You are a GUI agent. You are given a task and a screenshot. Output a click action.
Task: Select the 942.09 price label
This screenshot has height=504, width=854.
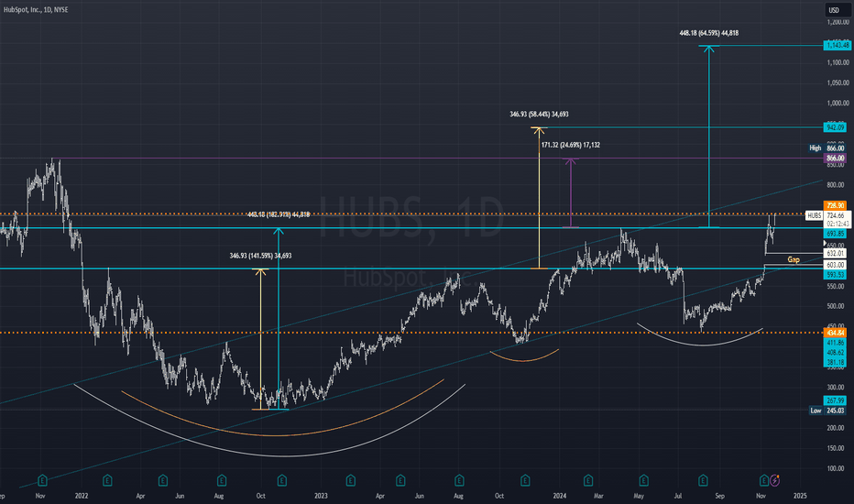pos(835,127)
